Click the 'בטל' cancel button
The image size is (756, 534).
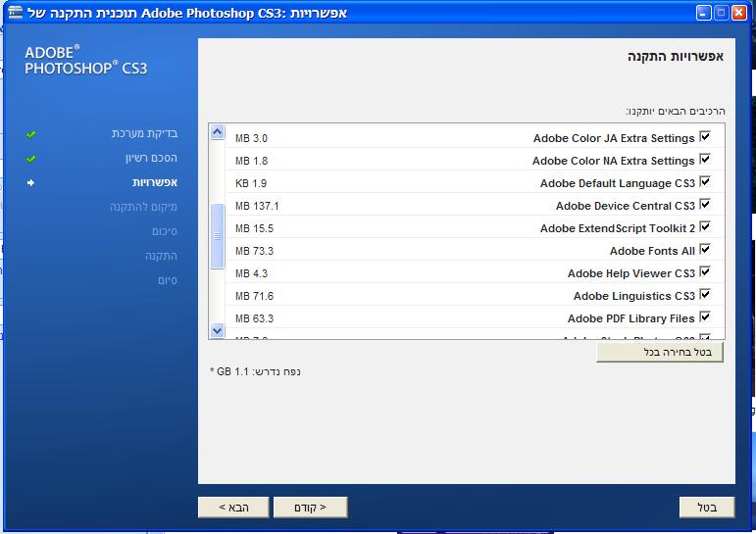point(707,507)
